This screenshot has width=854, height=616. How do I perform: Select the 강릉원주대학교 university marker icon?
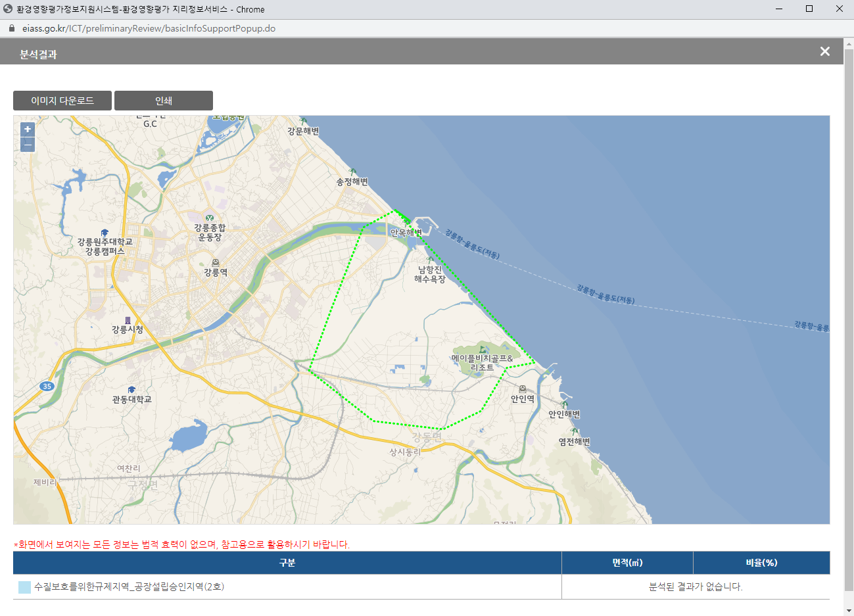point(105,233)
